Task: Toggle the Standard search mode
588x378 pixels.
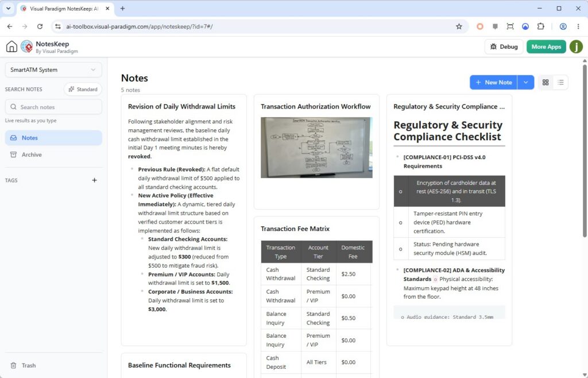Action: tap(83, 89)
